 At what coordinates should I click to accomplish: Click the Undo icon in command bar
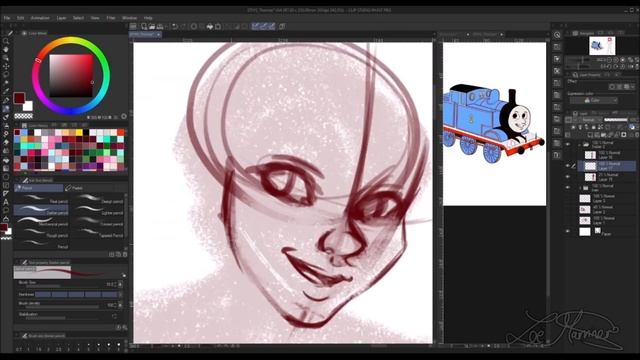pyautogui.click(x=175, y=27)
